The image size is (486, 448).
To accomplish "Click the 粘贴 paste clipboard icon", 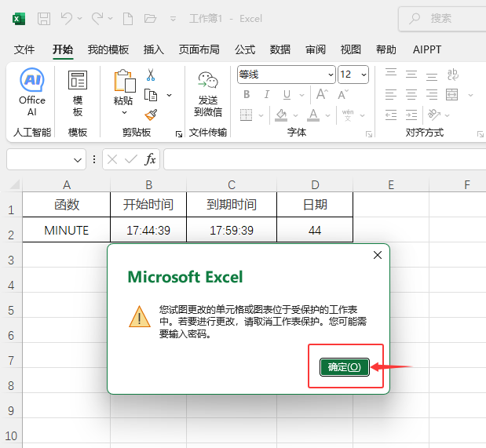I will point(125,81).
